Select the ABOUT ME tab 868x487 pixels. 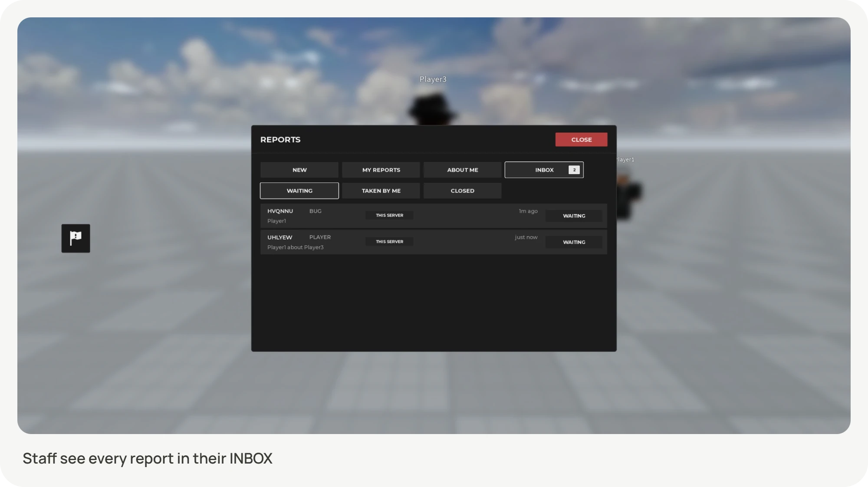[x=463, y=170]
